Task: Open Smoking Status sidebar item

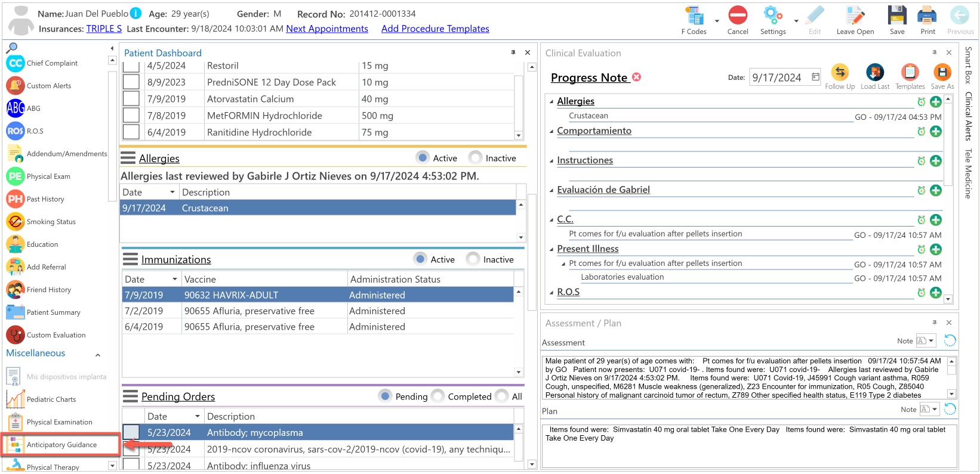Action: (x=41, y=222)
